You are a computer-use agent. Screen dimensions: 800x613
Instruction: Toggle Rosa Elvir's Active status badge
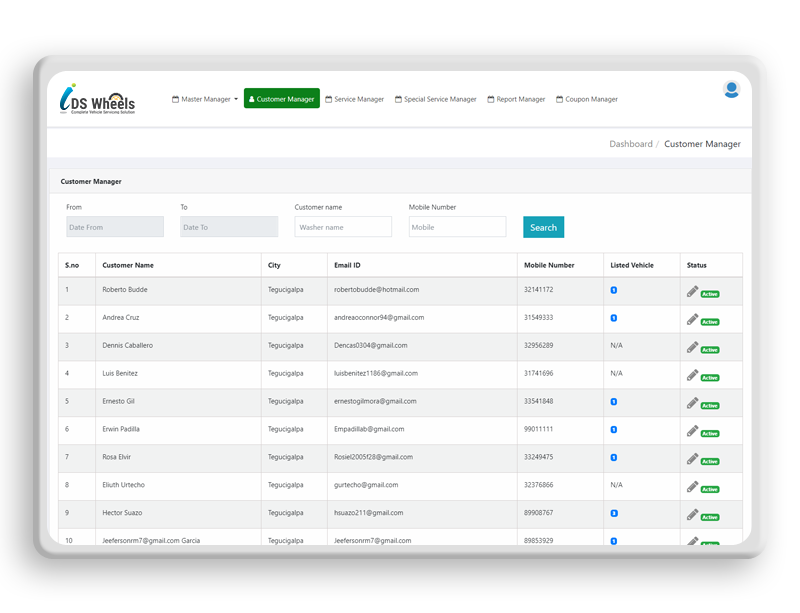click(710, 462)
